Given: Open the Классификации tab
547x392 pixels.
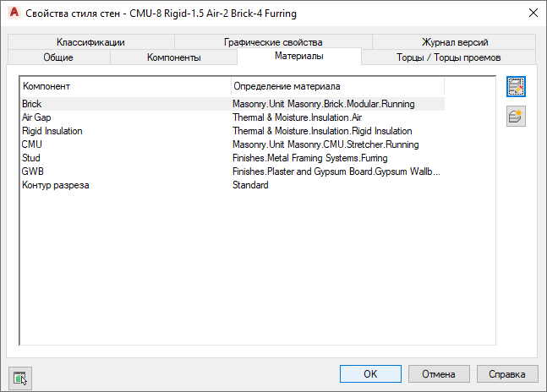Looking at the screenshot, I should [x=91, y=42].
